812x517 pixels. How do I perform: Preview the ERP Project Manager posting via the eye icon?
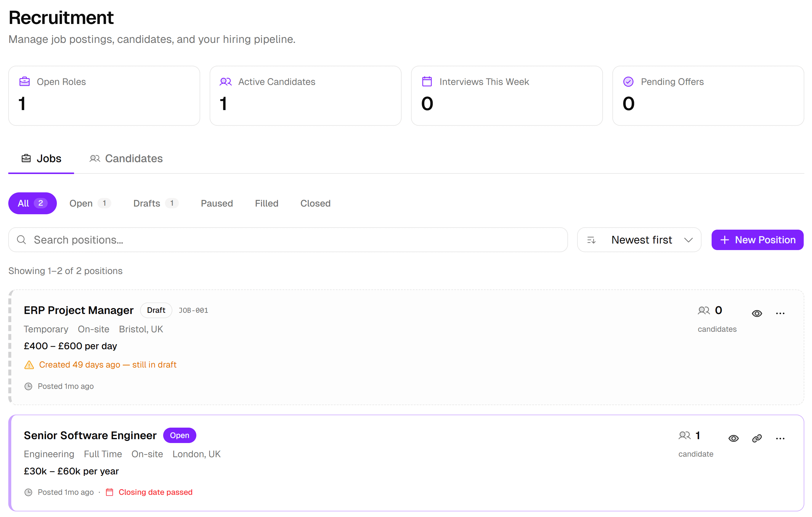coord(757,313)
